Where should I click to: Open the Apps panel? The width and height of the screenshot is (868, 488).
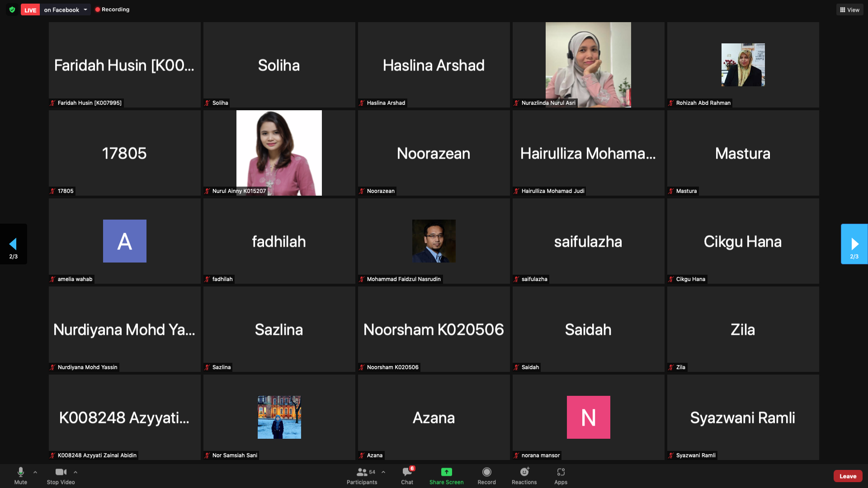(x=561, y=476)
